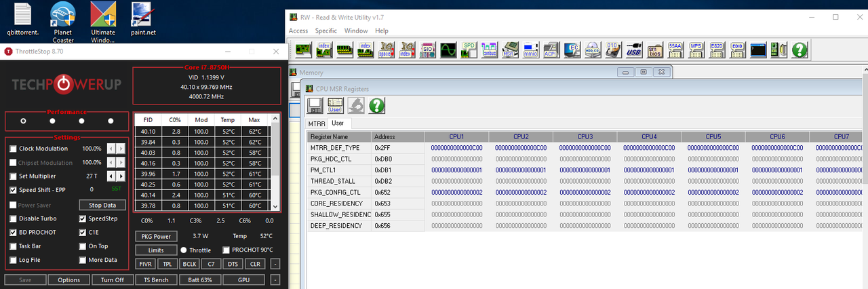Toggle the C1E checkbox
The image size is (868, 289).
coord(83,232)
